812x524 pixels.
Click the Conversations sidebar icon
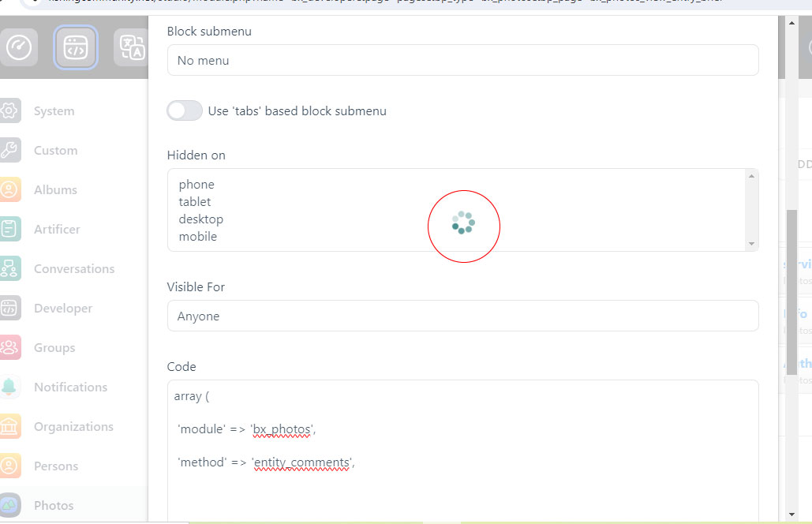click(9, 269)
